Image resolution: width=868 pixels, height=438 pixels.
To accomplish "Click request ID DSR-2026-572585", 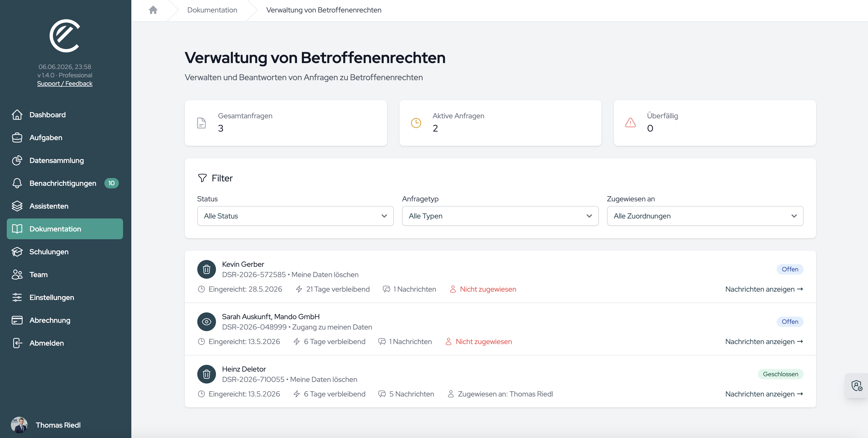I will 254,275.
